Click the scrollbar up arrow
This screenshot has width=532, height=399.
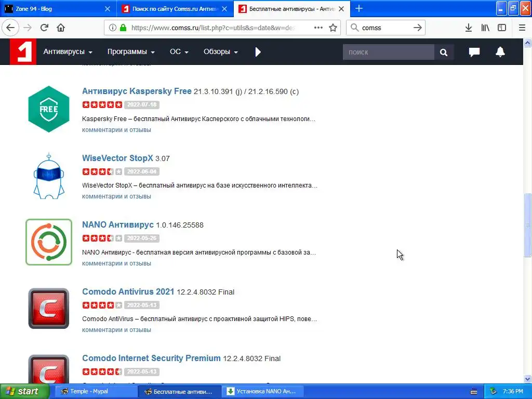[x=528, y=43]
